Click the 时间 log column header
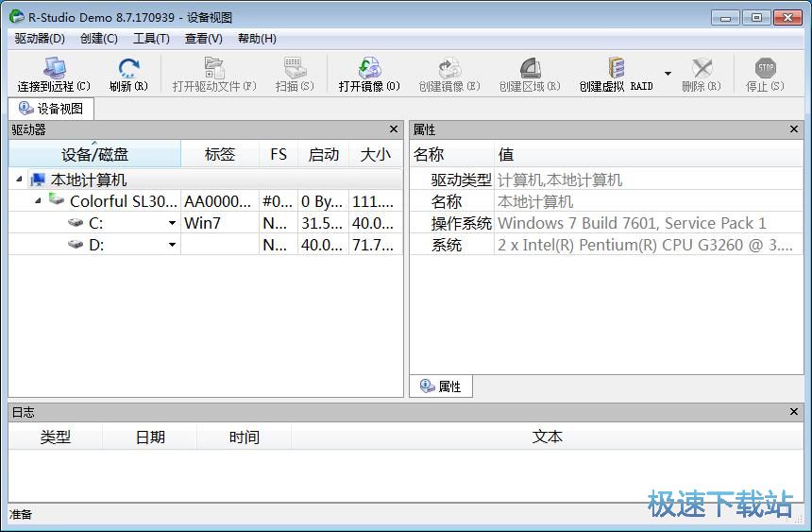This screenshot has width=812, height=532. [x=244, y=438]
